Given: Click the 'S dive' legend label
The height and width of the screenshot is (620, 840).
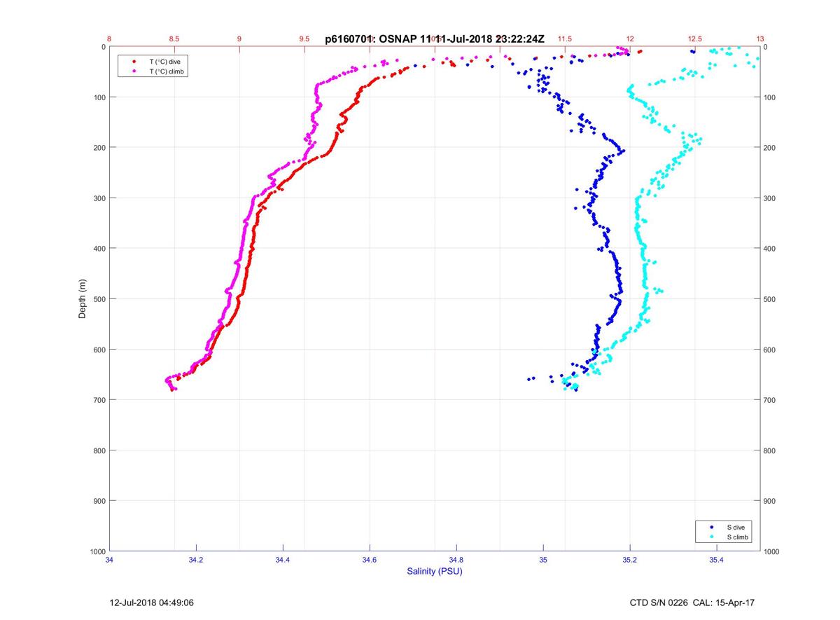Looking at the screenshot, I should click(736, 527).
